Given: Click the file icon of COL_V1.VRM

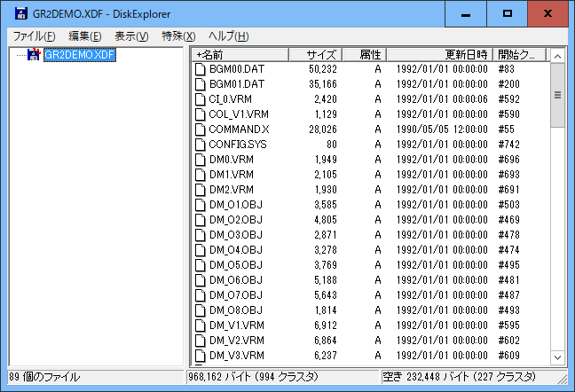Looking at the screenshot, I should point(201,114).
